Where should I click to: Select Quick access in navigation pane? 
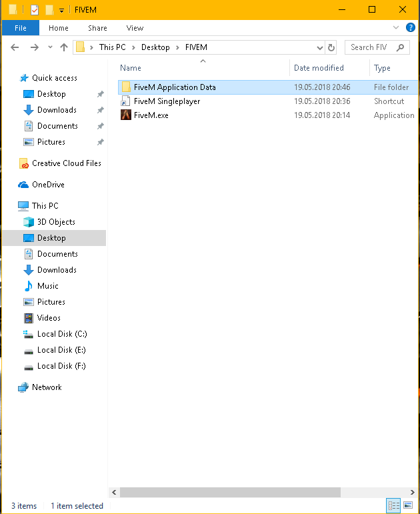pyautogui.click(x=48, y=78)
